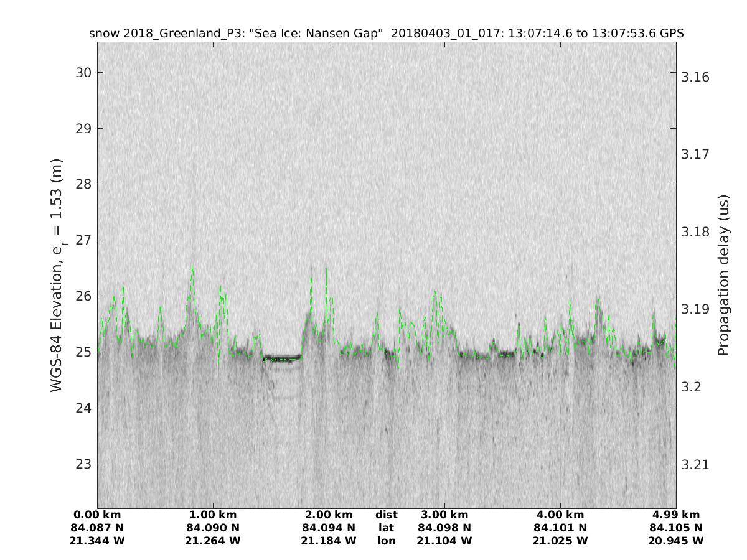Click the 'lon' row header label
The height and width of the screenshot is (560, 747).
pyautogui.click(x=386, y=541)
